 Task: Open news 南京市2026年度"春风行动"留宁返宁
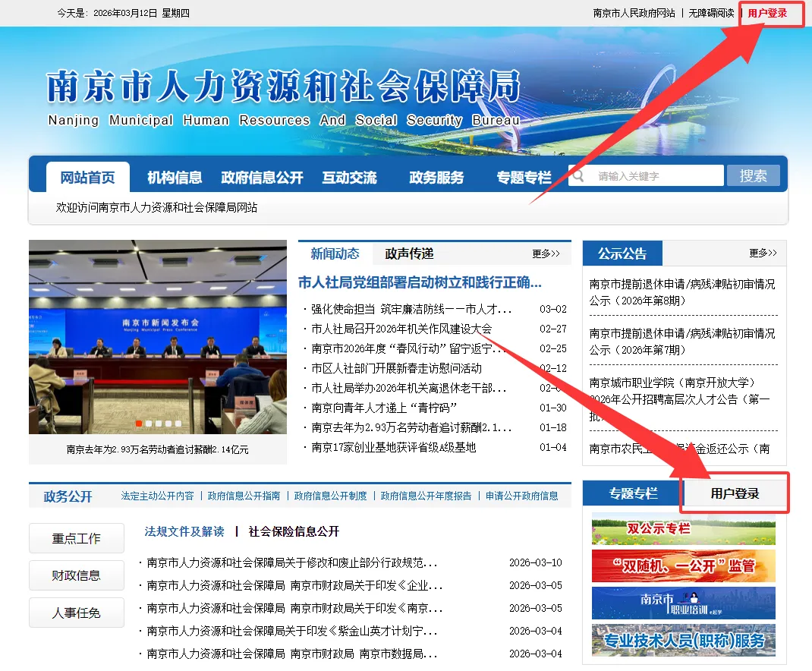[x=409, y=348]
